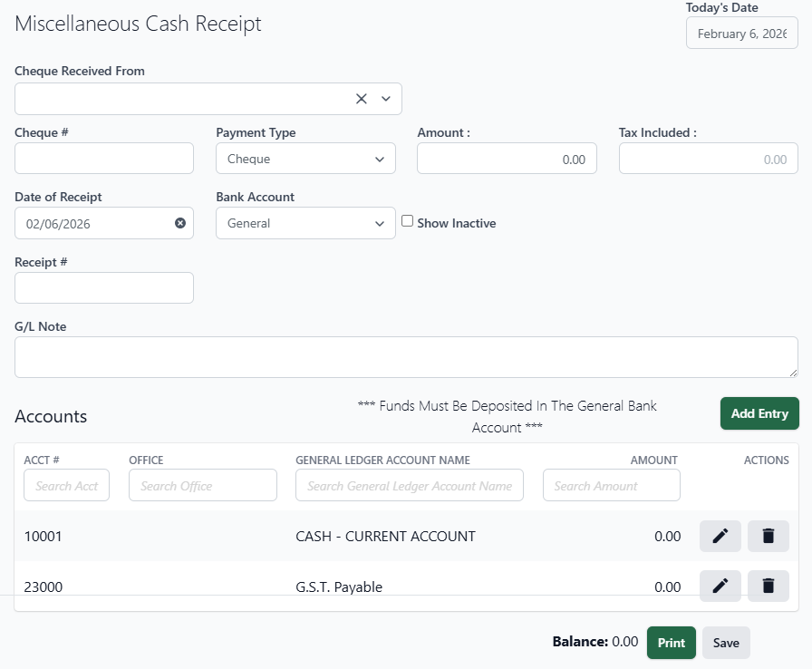The height and width of the screenshot is (669, 812).
Task: Click the G.S.T. Payable name
Action: [x=339, y=587]
